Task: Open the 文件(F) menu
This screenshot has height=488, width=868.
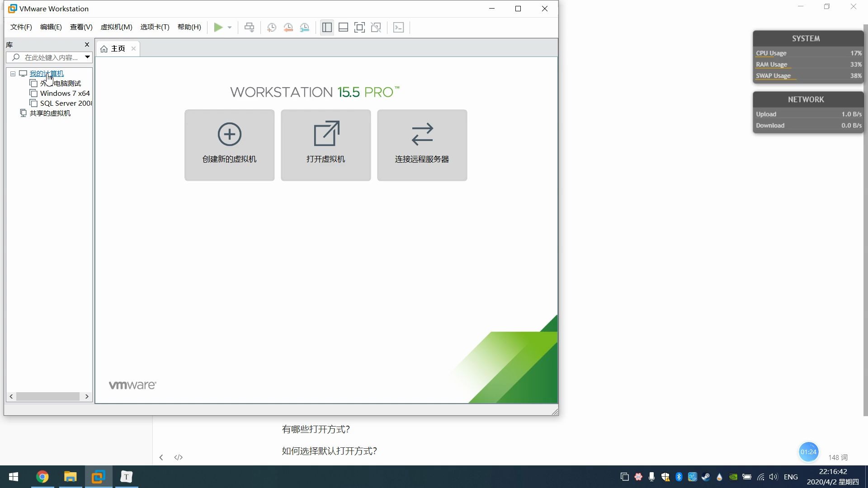Action: tap(21, 27)
